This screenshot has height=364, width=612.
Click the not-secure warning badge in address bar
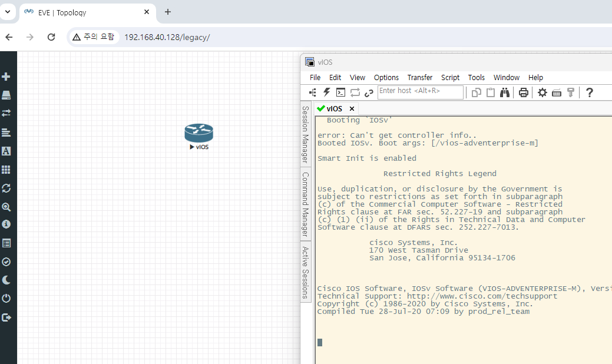coord(94,37)
